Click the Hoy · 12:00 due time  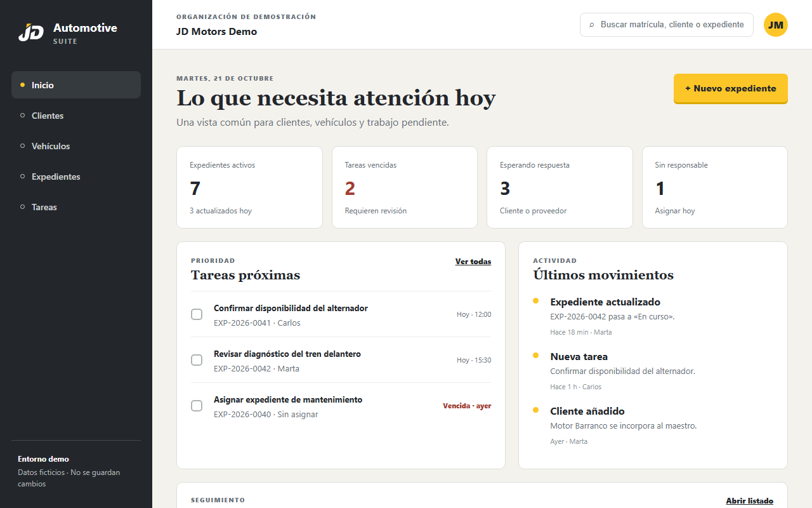pyautogui.click(x=474, y=314)
